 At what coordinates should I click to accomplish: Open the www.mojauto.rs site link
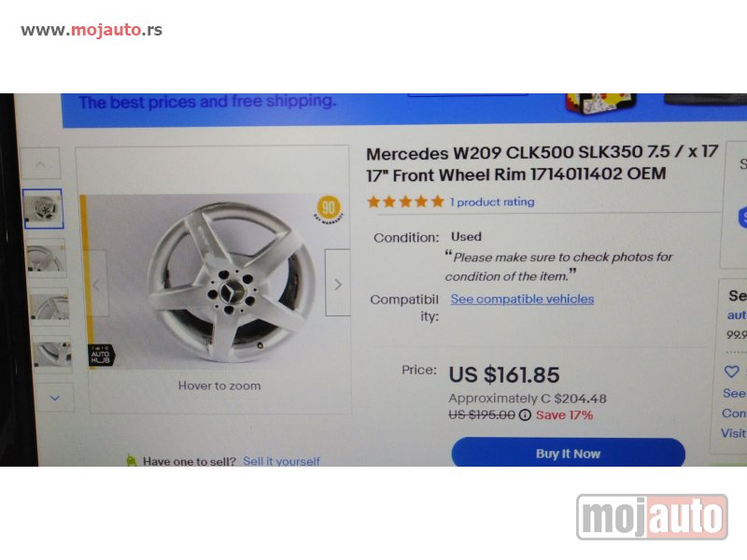92,30
